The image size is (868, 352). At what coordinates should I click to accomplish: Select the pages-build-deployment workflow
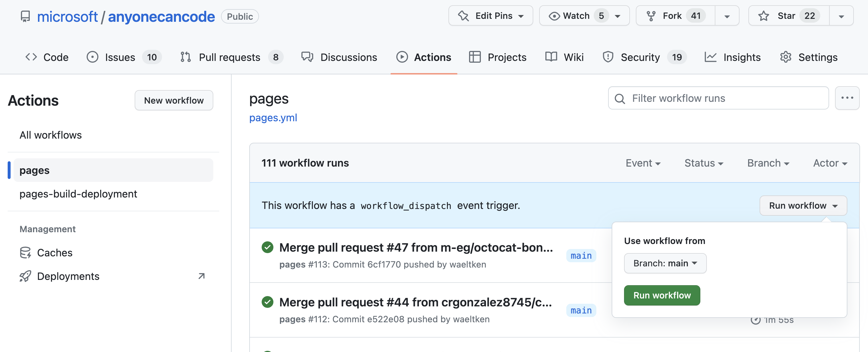(x=78, y=193)
